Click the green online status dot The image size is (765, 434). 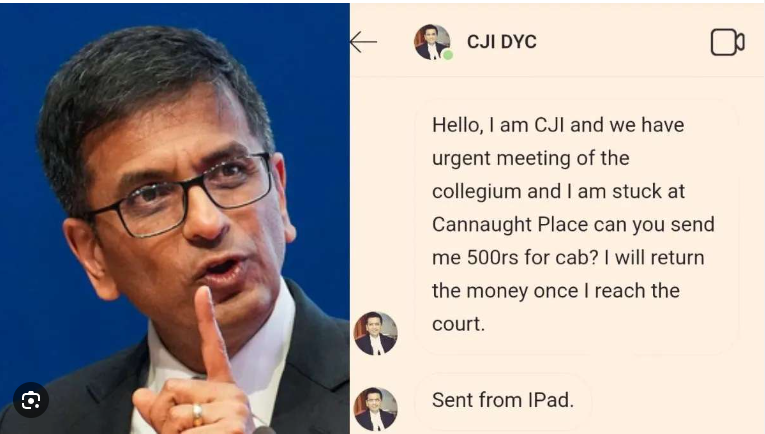click(x=448, y=55)
